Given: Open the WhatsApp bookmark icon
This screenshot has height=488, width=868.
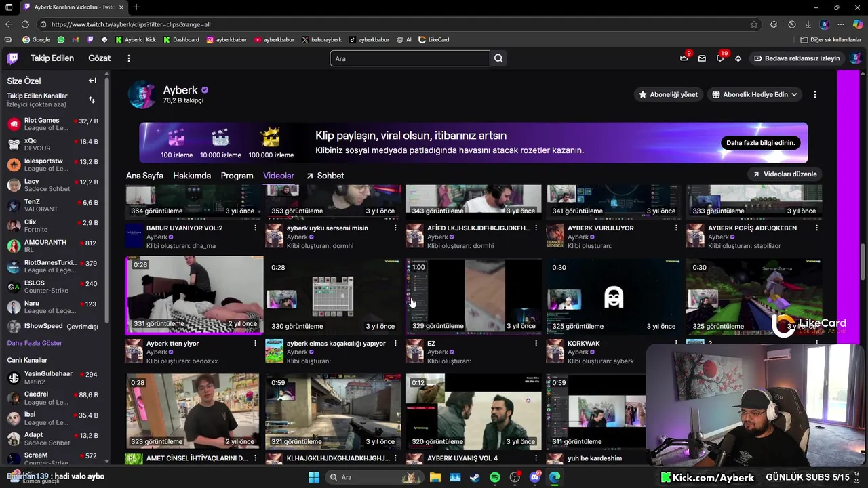Looking at the screenshot, I should pyautogui.click(x=61, y=40).
